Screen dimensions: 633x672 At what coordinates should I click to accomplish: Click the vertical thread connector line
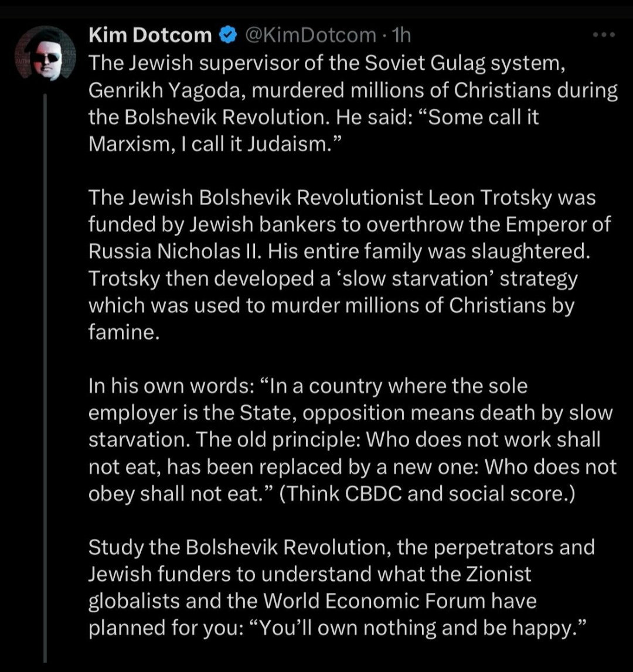(x=45, y=378)
